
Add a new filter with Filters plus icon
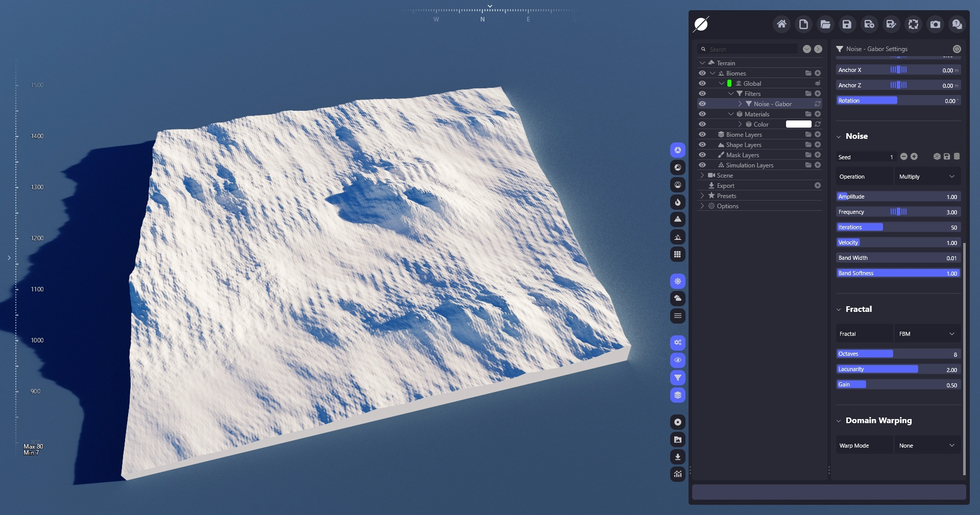818,93
